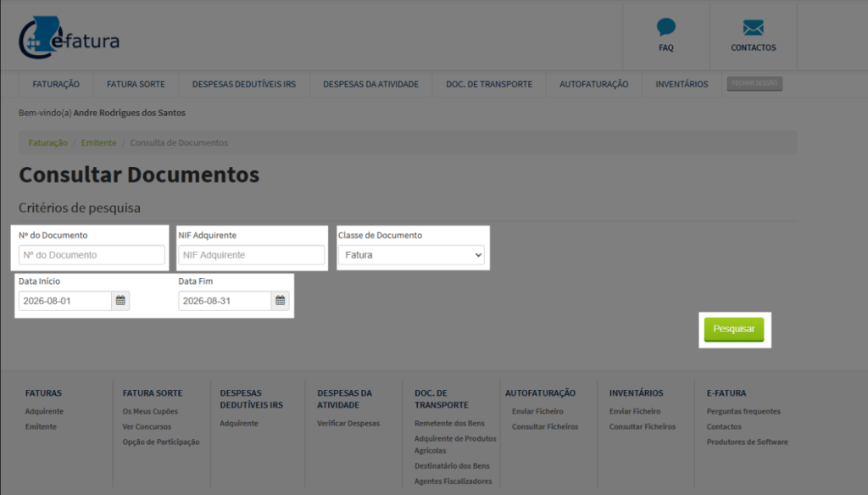Click the Fechar Sessão button
The height and width of the screenshot is (495, 868).
point(754,84)
